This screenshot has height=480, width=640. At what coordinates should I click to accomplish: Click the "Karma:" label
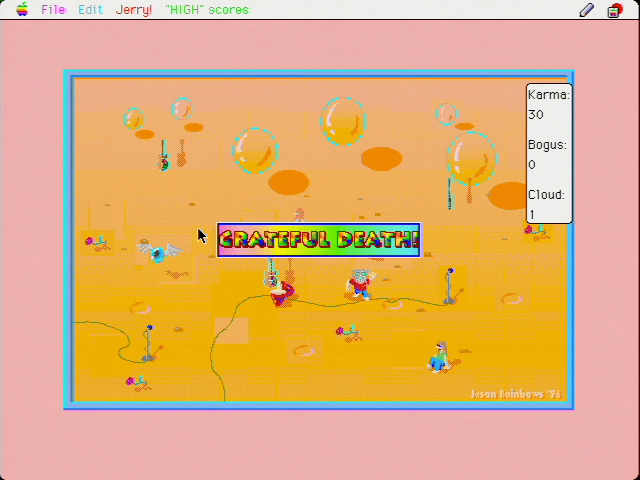[548, 95]
